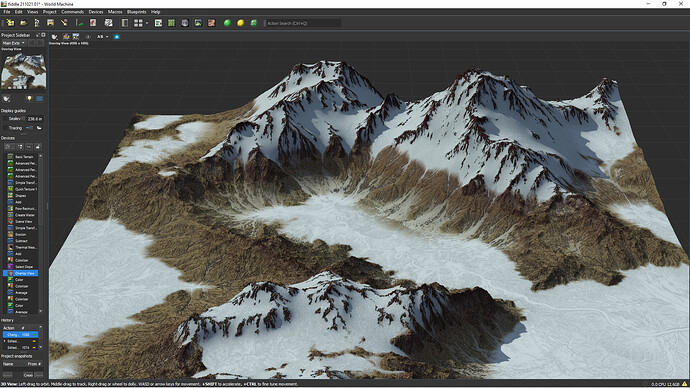Image resolution: width=690 pixels, height=388 pixels.
Task: Click the pink-brown texture view icon
Action: [212, 23]
